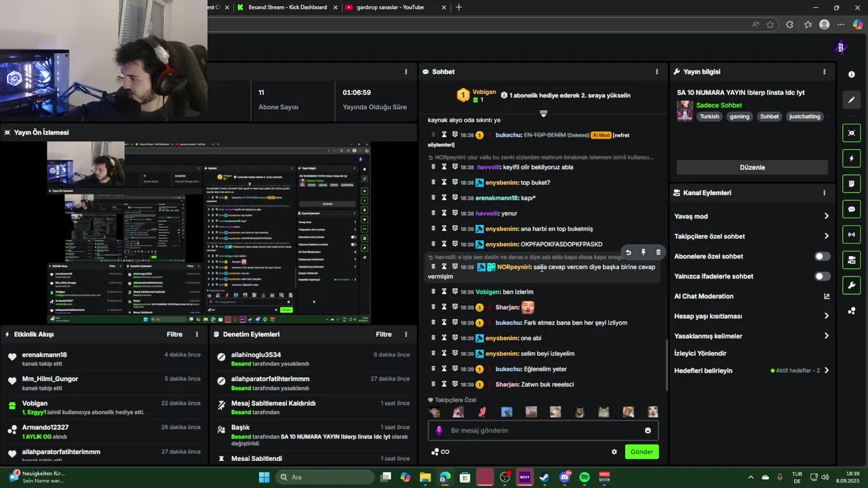Click username Vobigan in activity feed
Image resolution: width=868 pixels, height=488 pixels.
point(35,403)
